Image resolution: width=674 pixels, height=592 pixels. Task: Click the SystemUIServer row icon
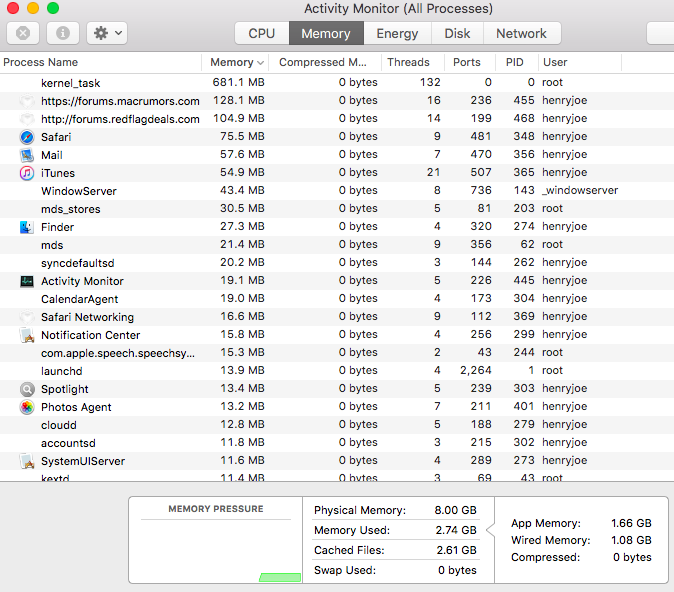[x=27, y=461]
